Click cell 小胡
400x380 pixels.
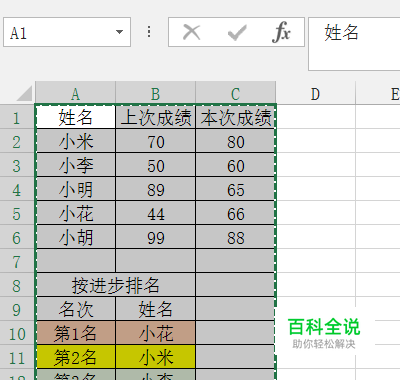click(x=76, y=237)
